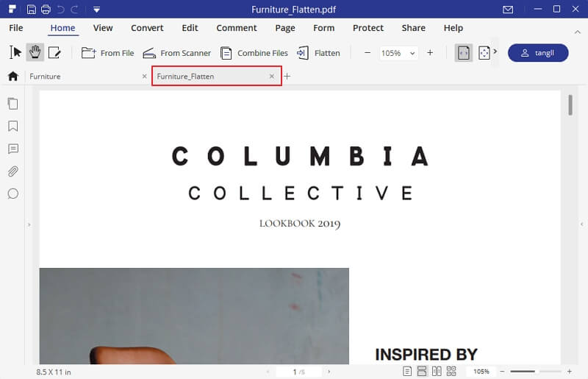The image size is (588, 379).
Task: Close the Furniture tab
Action: pos(144,77)
